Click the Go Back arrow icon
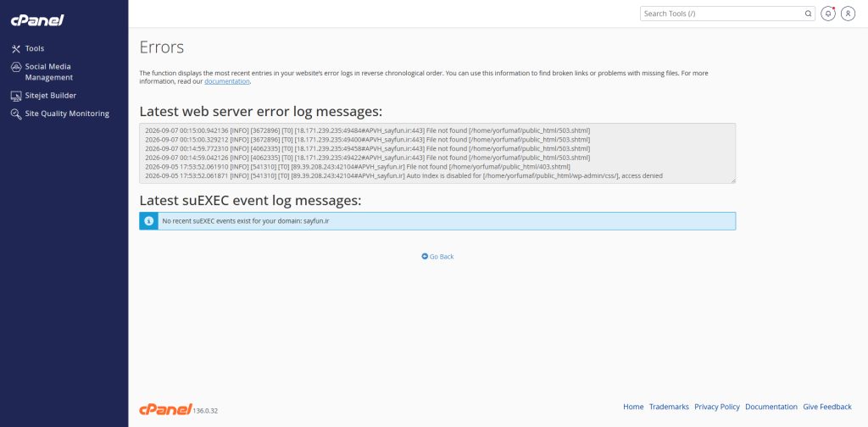 pos(425,257)
